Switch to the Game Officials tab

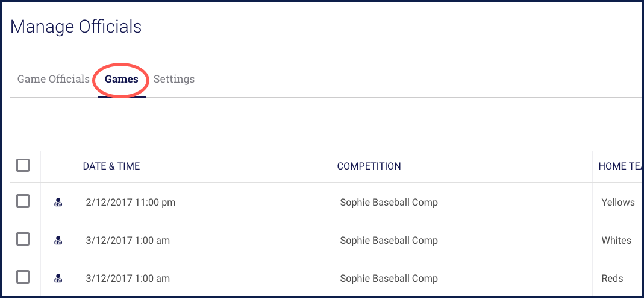53,79
